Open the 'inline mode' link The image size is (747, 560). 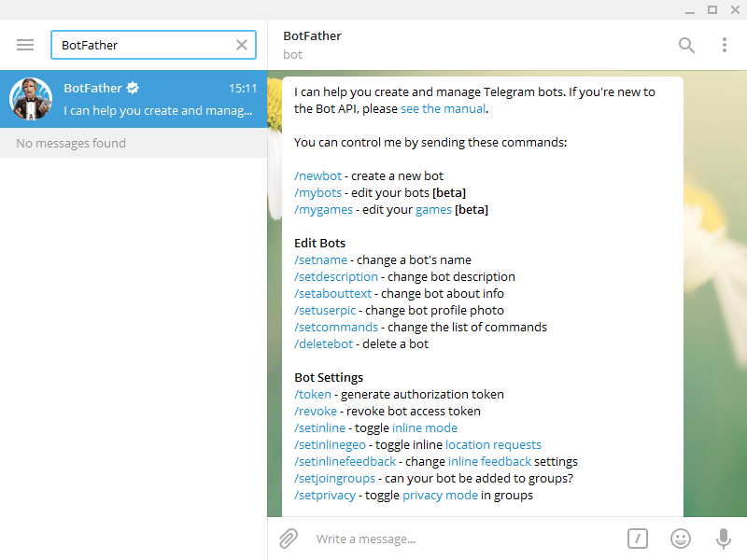pyautogui.click(x=425, y=427)
